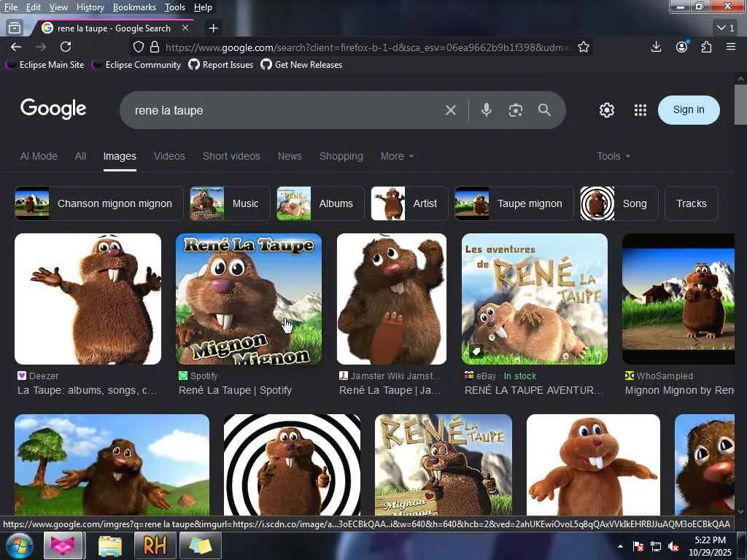The height and width of the screenshot is (560, 747).
Task: Switch to the Shopping tab
Action: (341, 156)
